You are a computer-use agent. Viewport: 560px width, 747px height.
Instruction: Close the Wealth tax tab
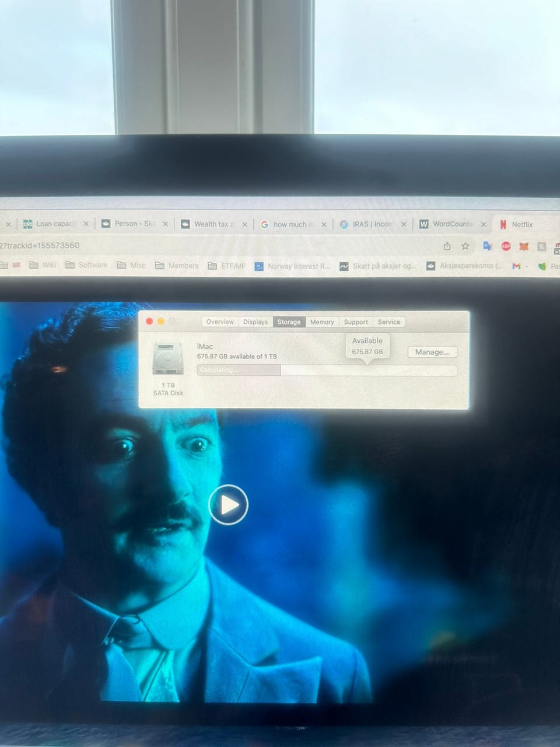pyautogui.click(x=245, y=224)
